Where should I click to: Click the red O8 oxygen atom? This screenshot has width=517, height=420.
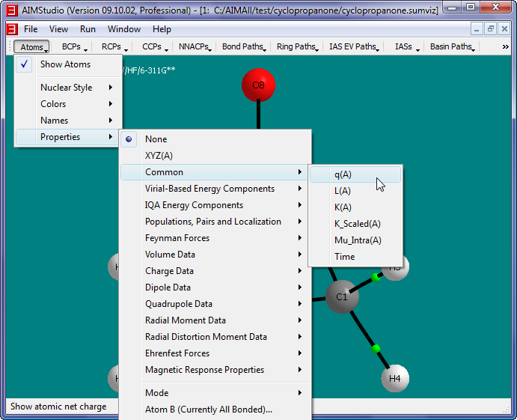258,85
